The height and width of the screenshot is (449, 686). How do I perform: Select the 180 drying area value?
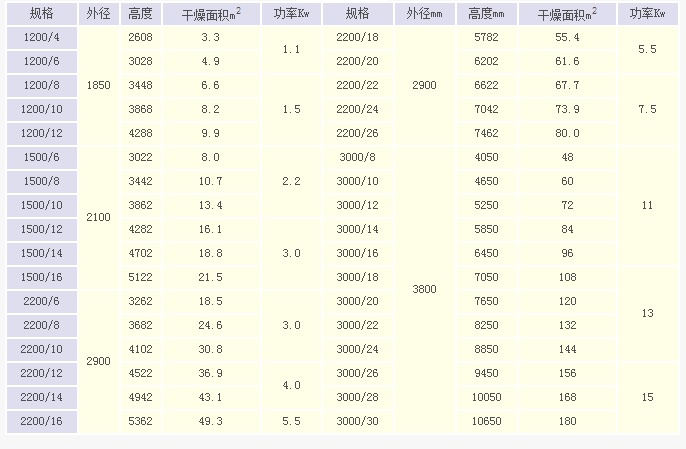tap(569, 421)
